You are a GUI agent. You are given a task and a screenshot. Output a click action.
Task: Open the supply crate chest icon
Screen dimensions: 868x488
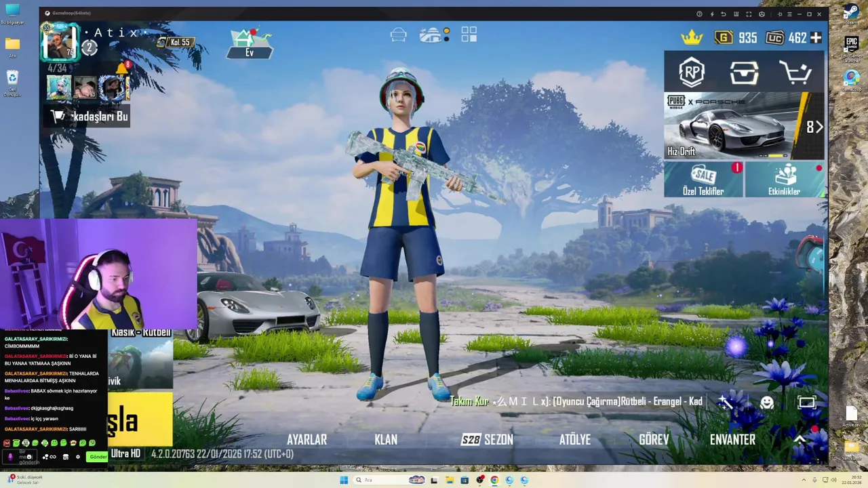[x=744, y=73]
